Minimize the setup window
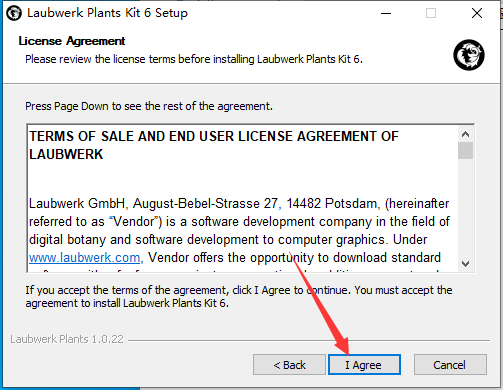The image size is (503, 390). 386,13
